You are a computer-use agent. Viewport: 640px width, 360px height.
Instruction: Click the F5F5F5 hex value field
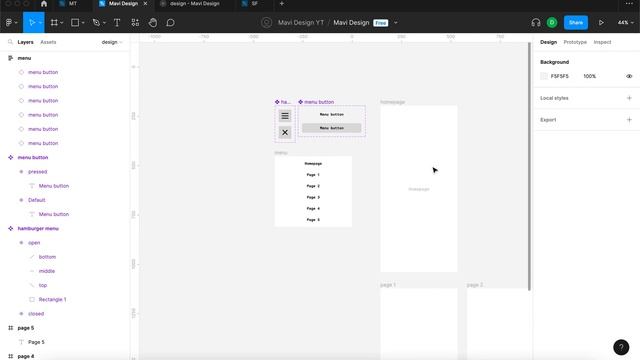pyautogui.click(x=560, y=76)
